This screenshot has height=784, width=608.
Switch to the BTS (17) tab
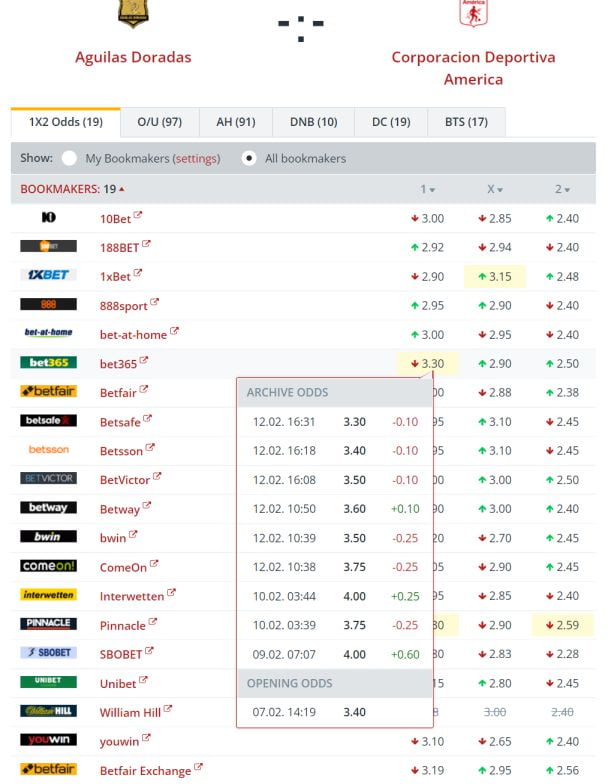(466, 122)
